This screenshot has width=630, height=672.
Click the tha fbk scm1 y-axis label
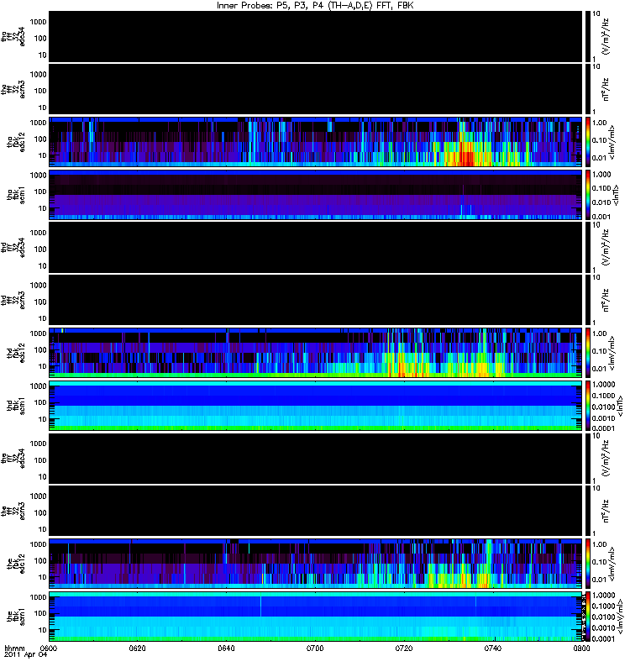point(16,195)
